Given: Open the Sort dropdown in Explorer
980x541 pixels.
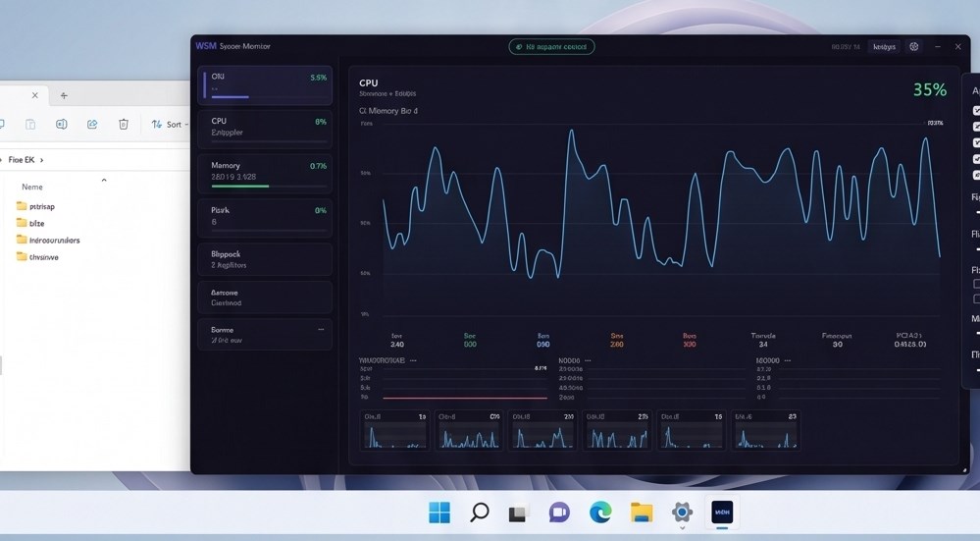Looking at the screenshot, I should pyautogui.click(x=169, y=124).
